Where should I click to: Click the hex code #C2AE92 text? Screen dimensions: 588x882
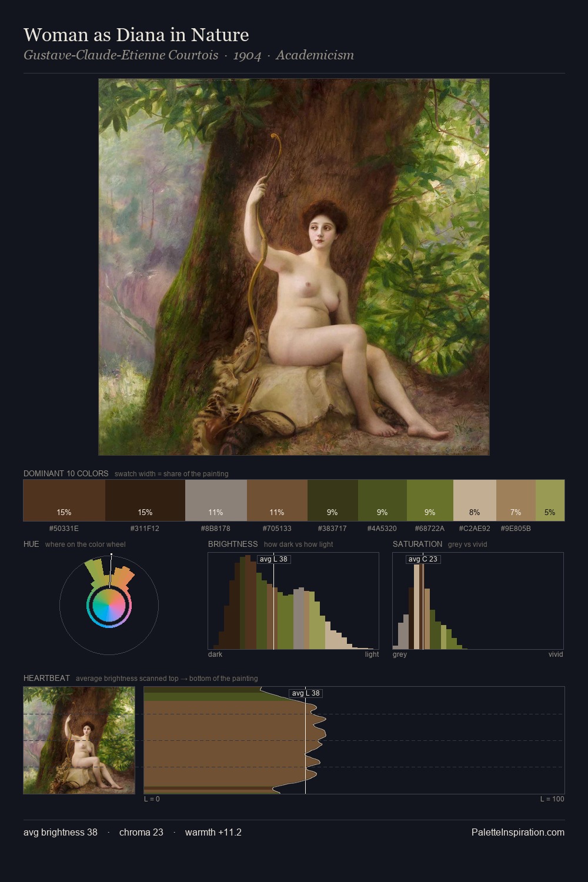475,529
